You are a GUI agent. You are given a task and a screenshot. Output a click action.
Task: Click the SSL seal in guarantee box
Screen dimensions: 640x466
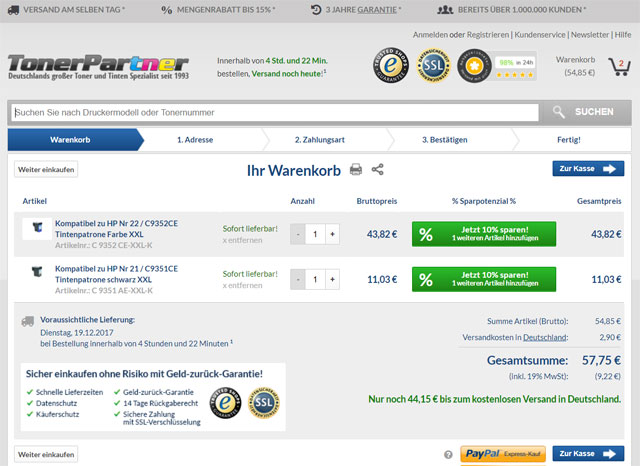pos(264,403)
